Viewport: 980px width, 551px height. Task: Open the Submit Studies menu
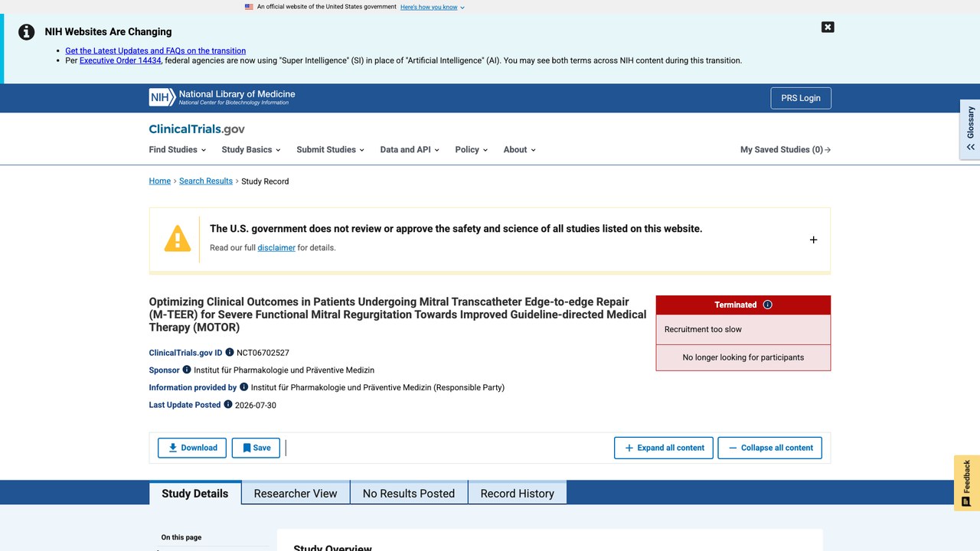(330, 150)
